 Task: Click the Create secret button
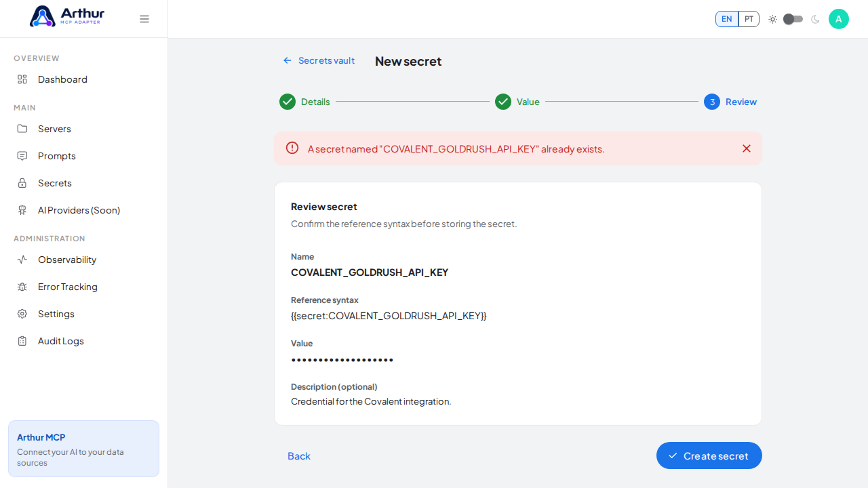(709, 455)
